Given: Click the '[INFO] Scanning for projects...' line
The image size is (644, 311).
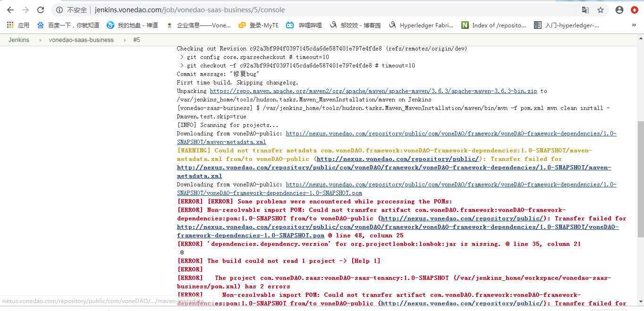Looking at the screenshot, I should click(228, 125).
